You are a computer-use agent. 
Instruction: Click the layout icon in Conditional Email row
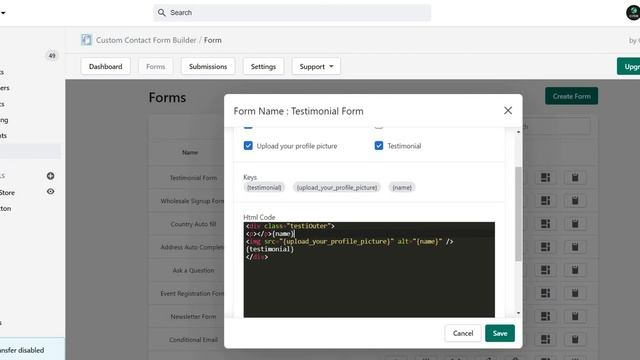[x=546, y=339]
